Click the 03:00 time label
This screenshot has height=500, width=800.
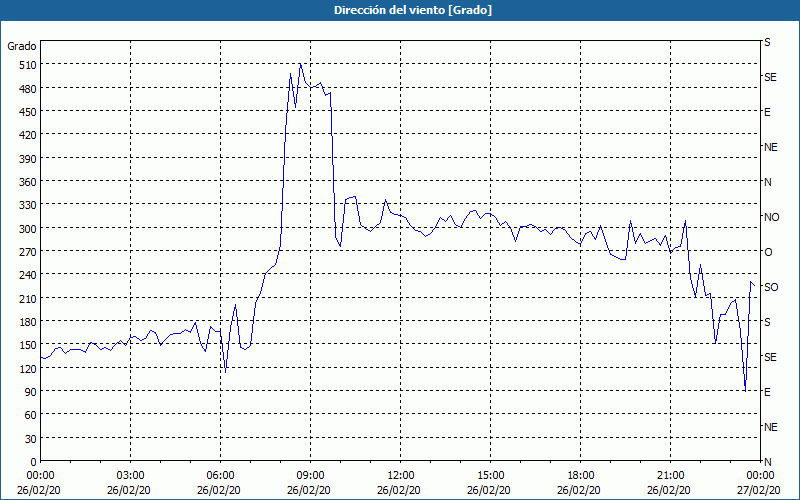click(129, 476)
